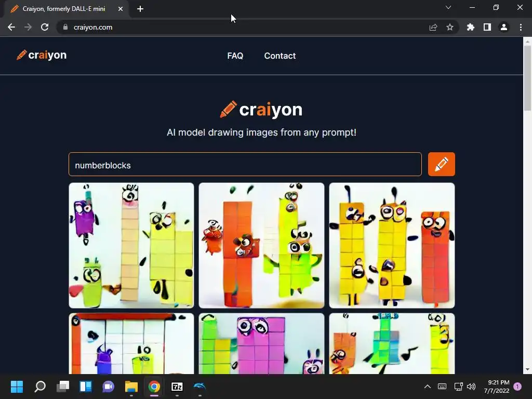Open Widgets from the taskbar
The image size is (532, 399).
coord(86,387)
